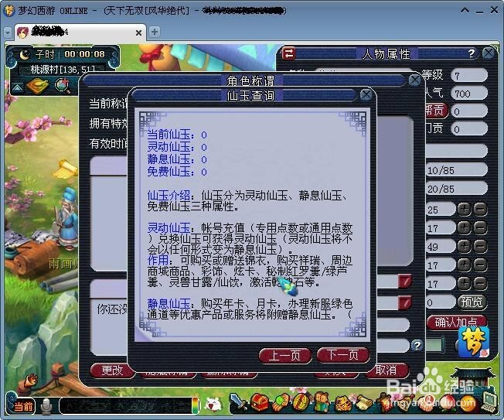Click the 当前仙玉: 0 line
This screenshot has height=420, width=504.
click(177, 135)
